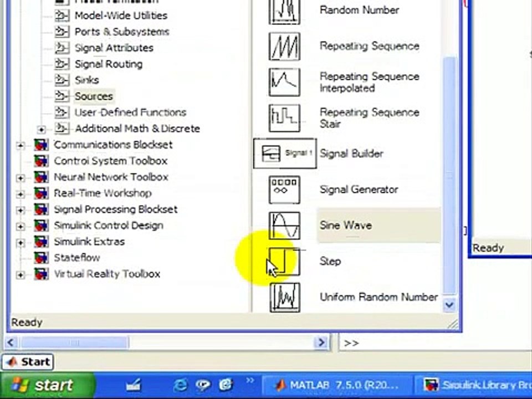Click the Uniform Random Number block name

pyautogui.click(x=379, y=297)
